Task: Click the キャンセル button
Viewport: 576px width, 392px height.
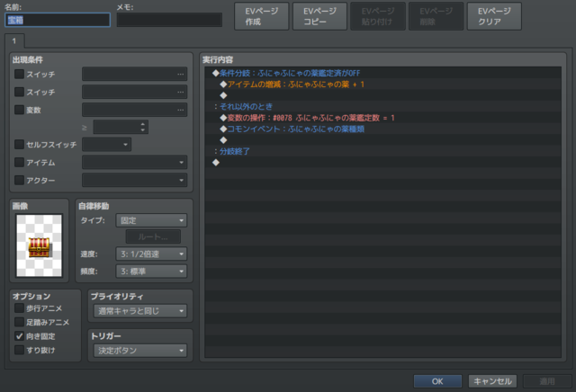Action: click(492, 381)
